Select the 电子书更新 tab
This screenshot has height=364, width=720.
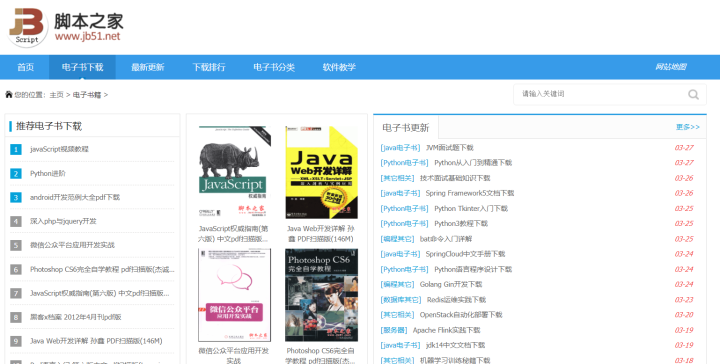405,127
